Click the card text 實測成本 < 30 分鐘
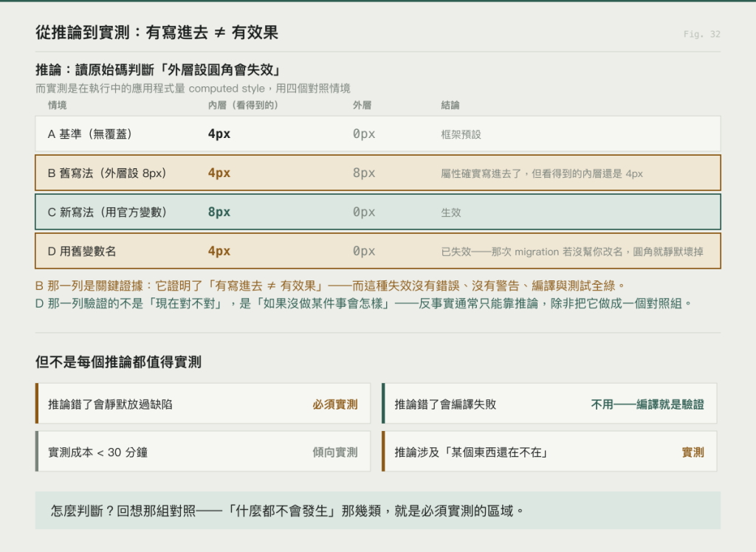756x552 pixels. pyautogui.click(x=98, y=452)
